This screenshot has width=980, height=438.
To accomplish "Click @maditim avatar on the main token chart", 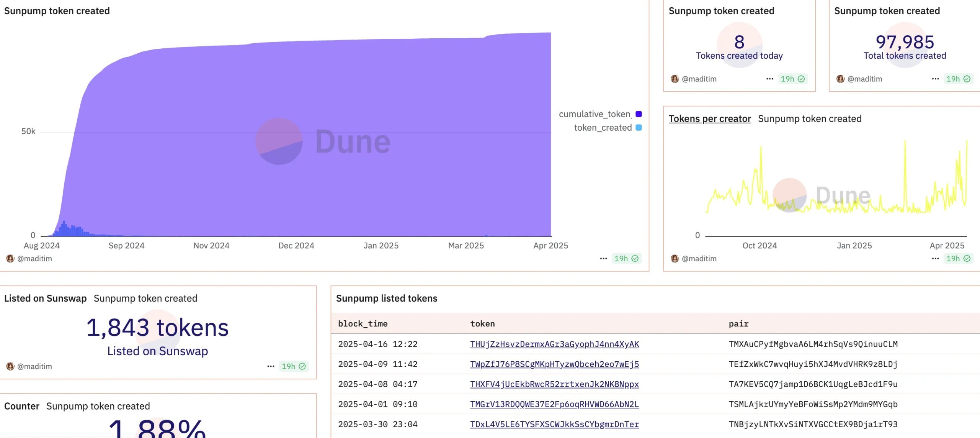I will pos(10,259).
